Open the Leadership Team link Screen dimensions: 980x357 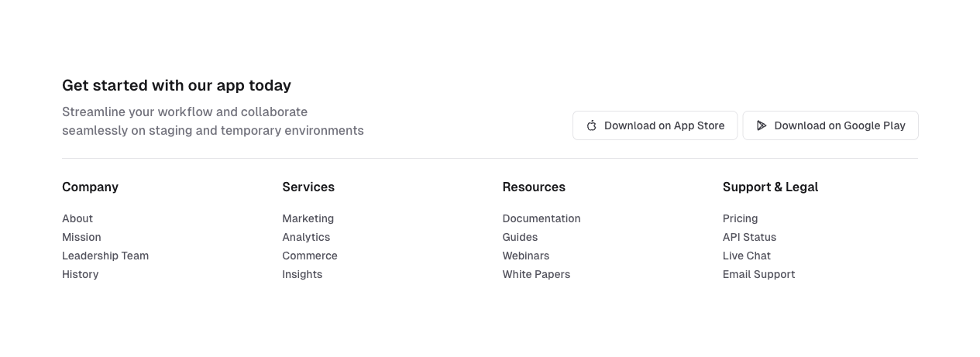(x=105, y=256)
